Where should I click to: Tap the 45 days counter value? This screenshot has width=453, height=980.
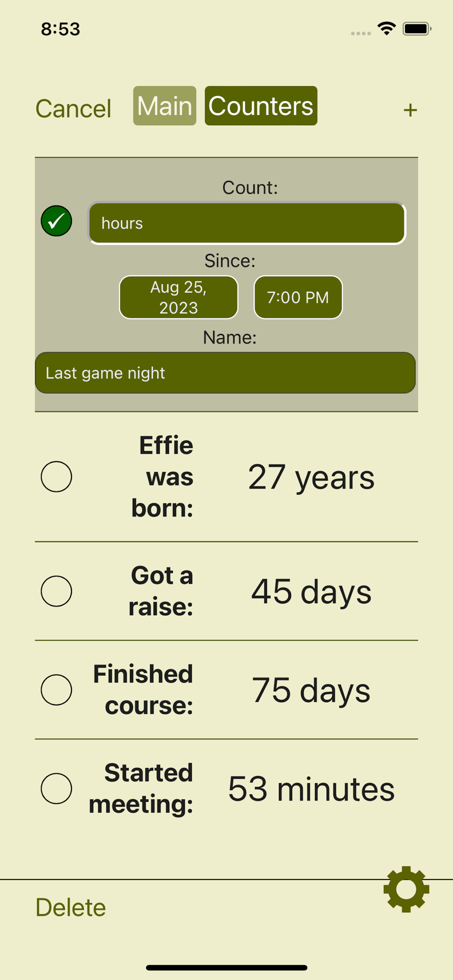311,591
